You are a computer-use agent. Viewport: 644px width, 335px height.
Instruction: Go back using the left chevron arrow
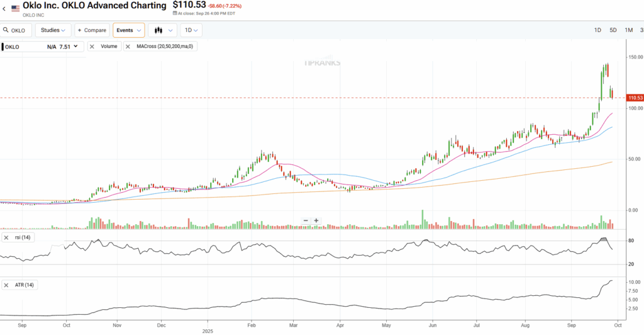pos(4,9)
